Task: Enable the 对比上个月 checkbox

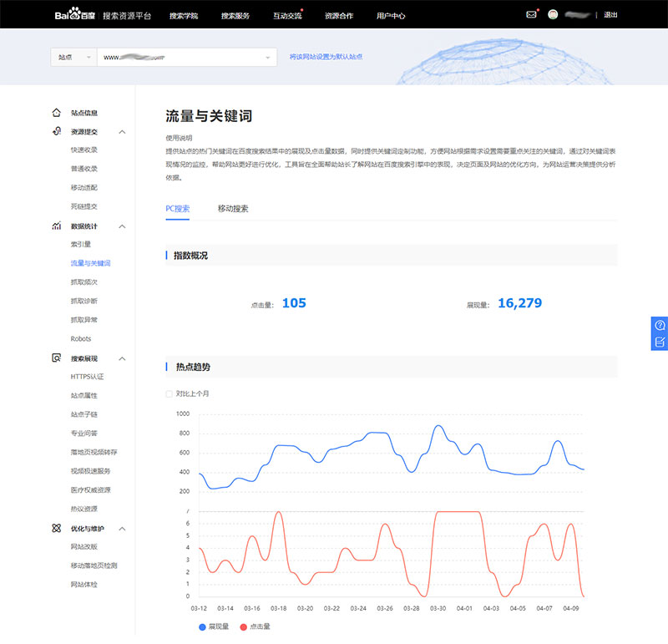Action: tap(170, 393)
